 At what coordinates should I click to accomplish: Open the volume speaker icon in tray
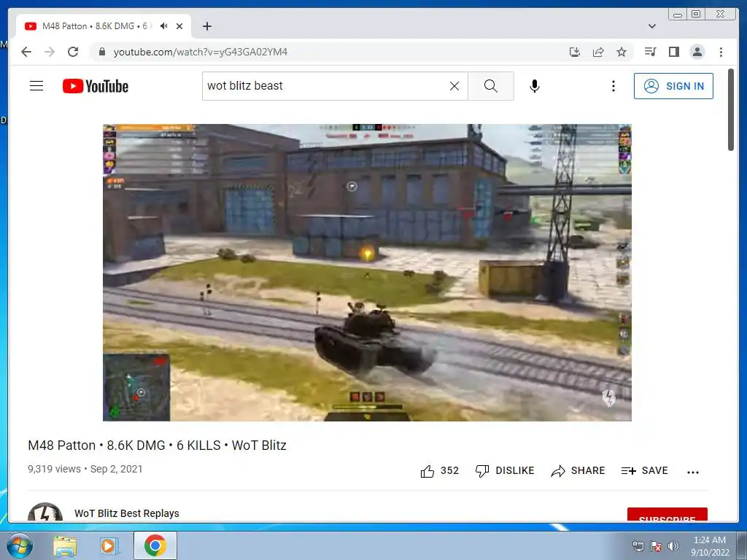tap(673, 546)
